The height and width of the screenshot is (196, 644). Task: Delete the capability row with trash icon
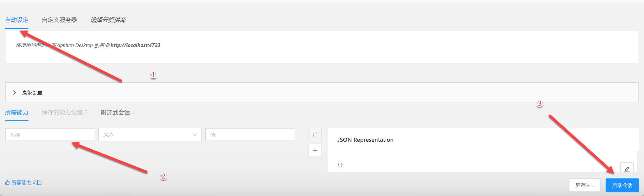point(315,135)
